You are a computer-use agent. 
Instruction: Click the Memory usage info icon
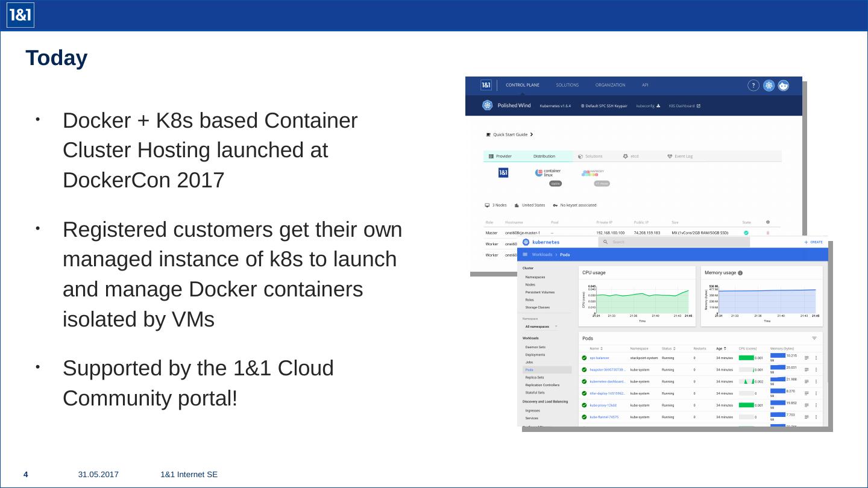click(740, 273)
